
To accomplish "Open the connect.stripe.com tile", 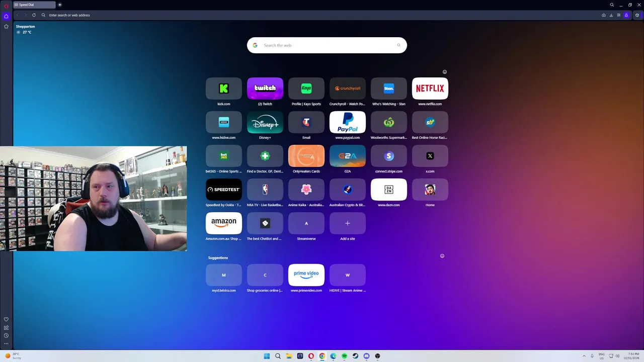I will point(389,156).
